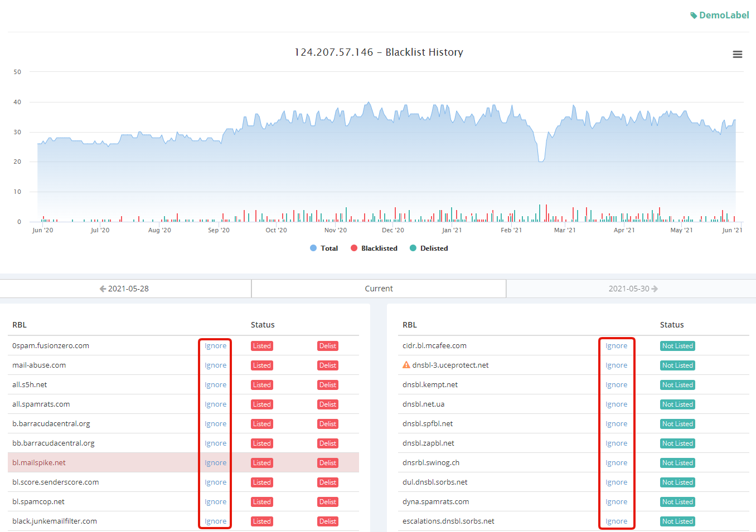Click Ignore for 0spam.fusionzero.com

215,346
